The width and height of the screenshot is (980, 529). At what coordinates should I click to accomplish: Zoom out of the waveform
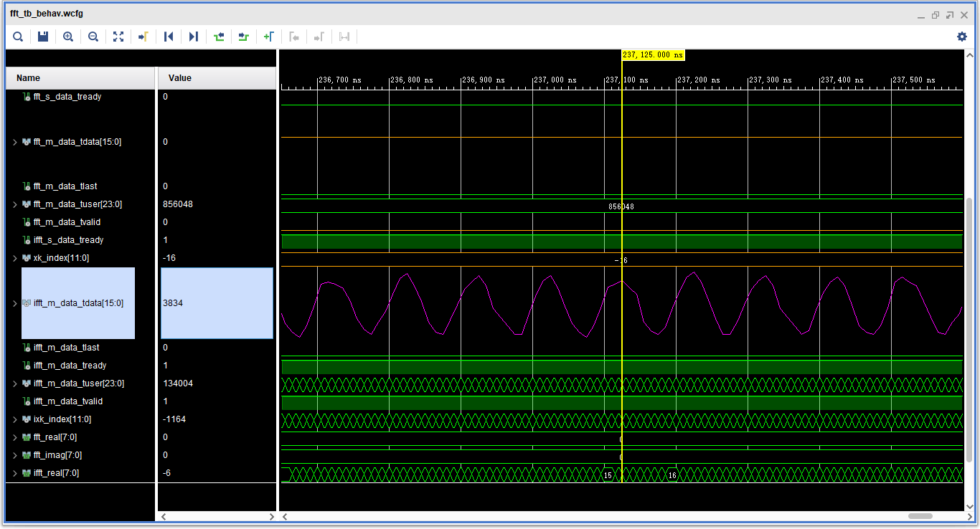[93, 37]
